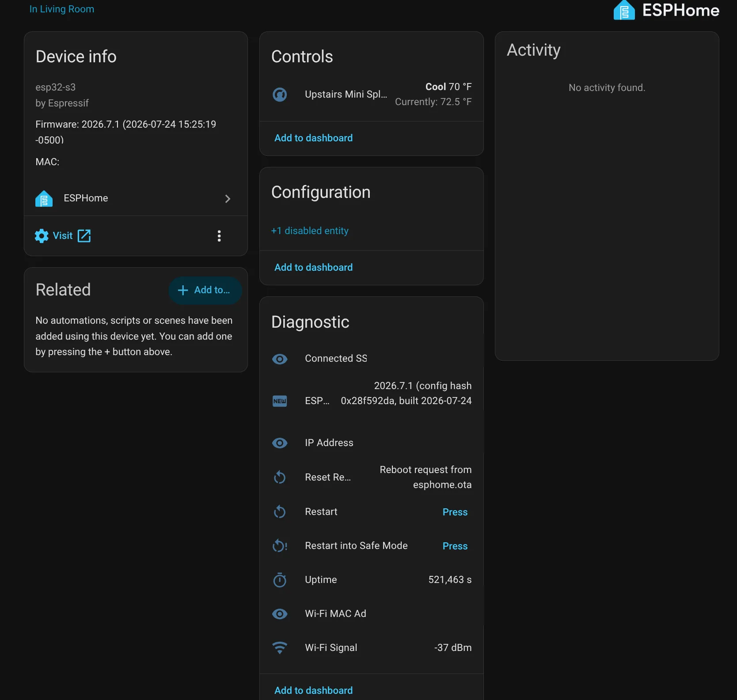Viewport: 737px width, 700px height.
Task: Open the Wi-Fi MAC Address entity
Action: click(x=335, y=614)
